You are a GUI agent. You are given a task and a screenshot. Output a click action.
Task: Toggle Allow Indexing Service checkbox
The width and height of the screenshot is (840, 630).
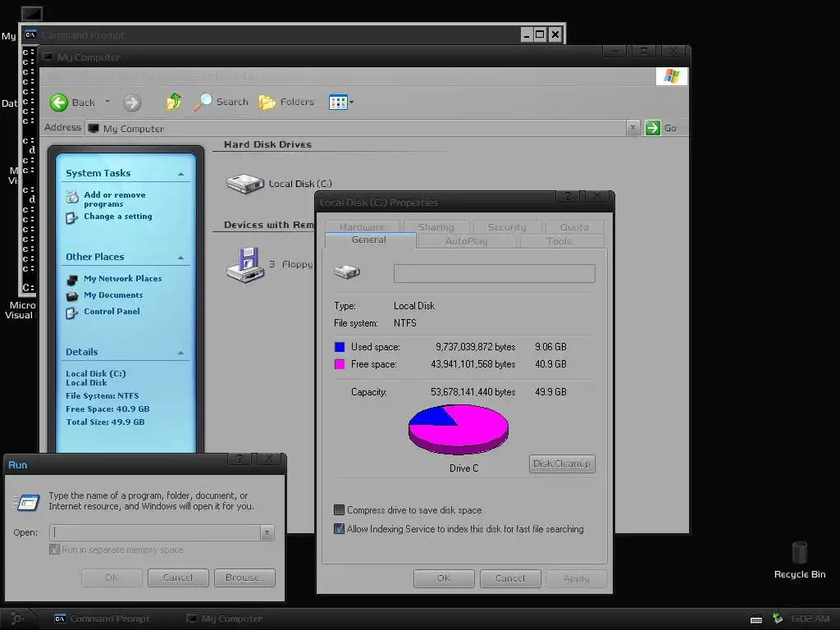tap(339, 529)
